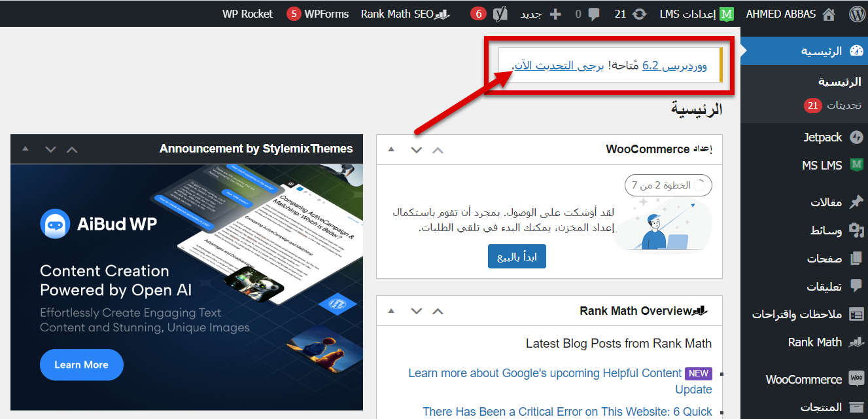The height and width of the screenshot is (419, 868).
Task: Click the plus icon for new content
Action: pos(555,14)
